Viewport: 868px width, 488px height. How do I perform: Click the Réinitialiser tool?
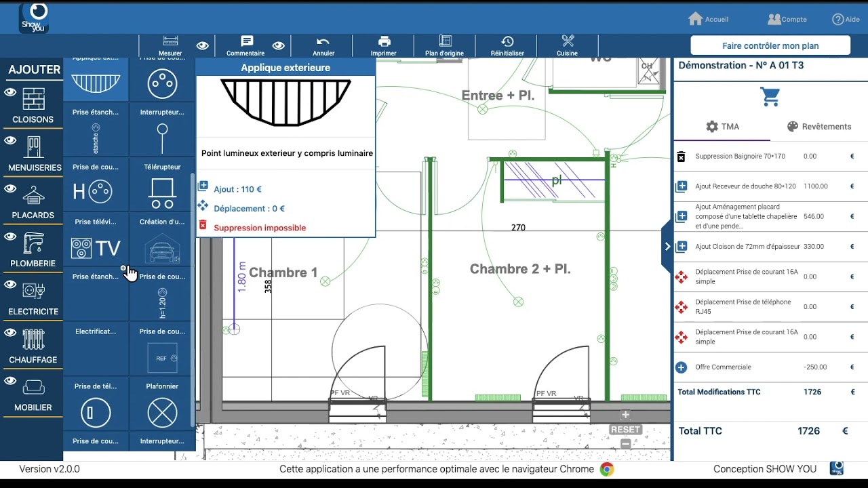click(x=507, y=45)
